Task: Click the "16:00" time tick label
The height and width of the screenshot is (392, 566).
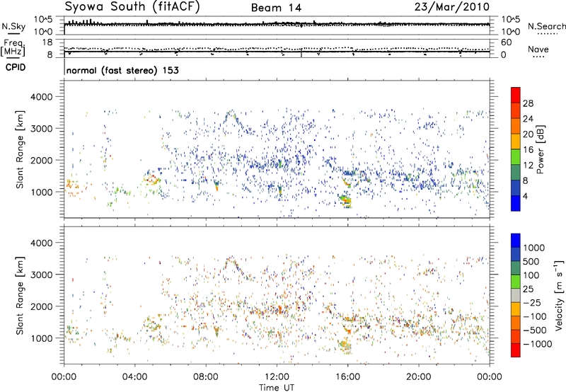Action: [347, 377]
